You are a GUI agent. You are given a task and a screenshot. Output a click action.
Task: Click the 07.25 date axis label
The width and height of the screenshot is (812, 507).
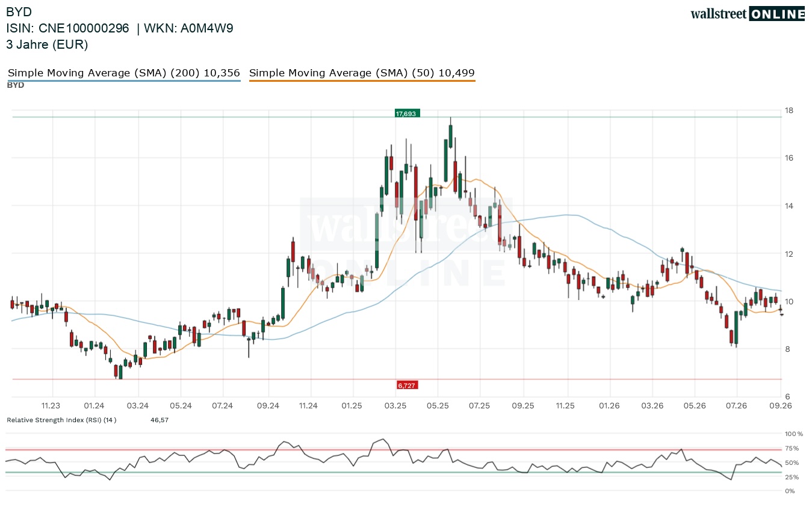pyautogui.click(x=480, y=406)
